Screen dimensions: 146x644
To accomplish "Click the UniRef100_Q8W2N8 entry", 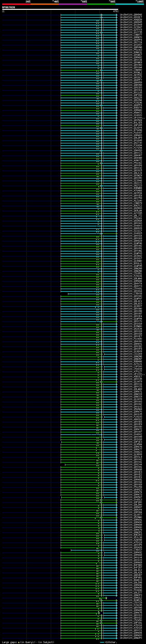I will tap(131, 356).
